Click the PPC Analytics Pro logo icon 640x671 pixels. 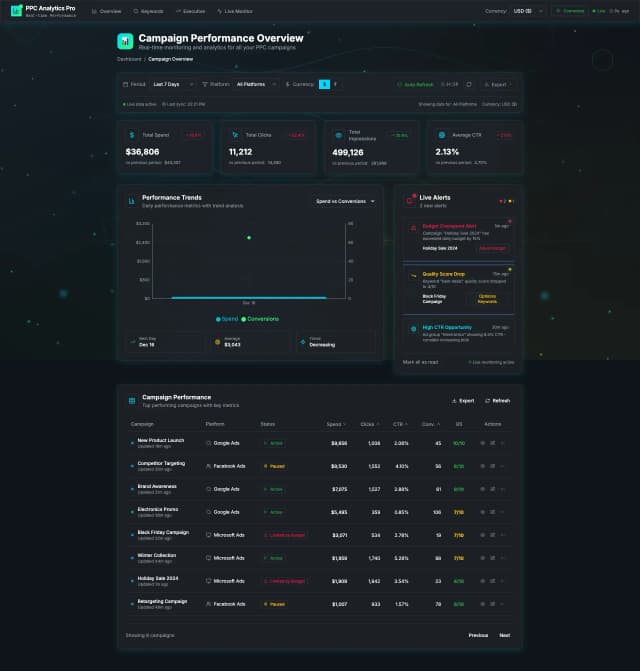pos(16,10)
